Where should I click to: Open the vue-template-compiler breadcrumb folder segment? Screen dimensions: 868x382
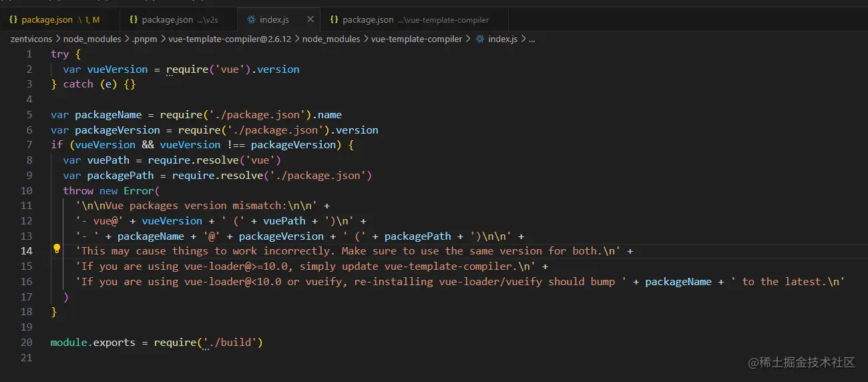(417, 39)
